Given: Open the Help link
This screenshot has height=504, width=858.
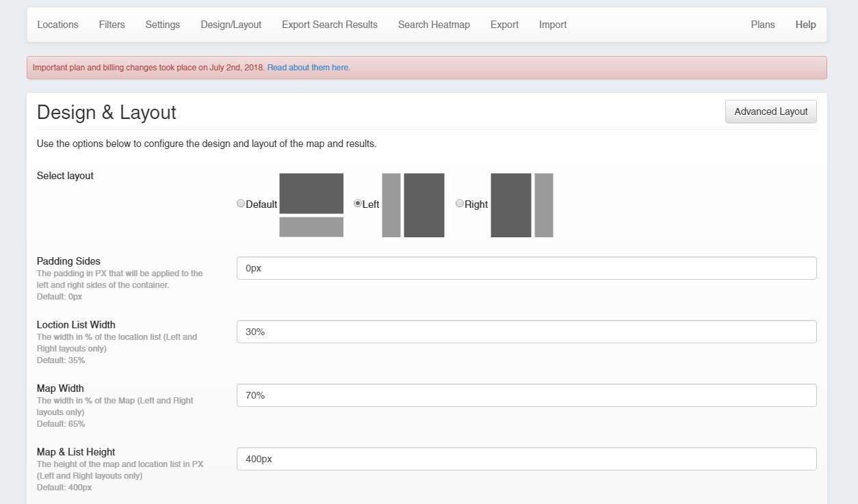Looking at the screenshot, I should click(805, 25).
